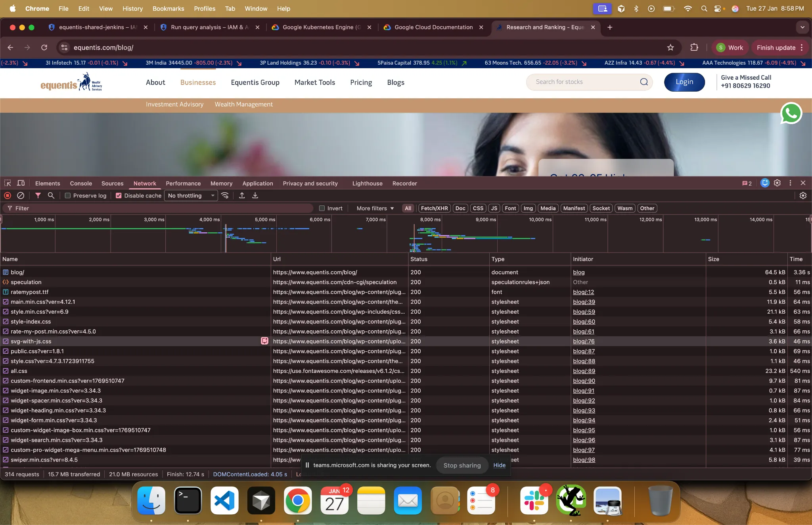Open DevTools more options menu
This screenshot has width=812, height=525.
click(790, 183)
